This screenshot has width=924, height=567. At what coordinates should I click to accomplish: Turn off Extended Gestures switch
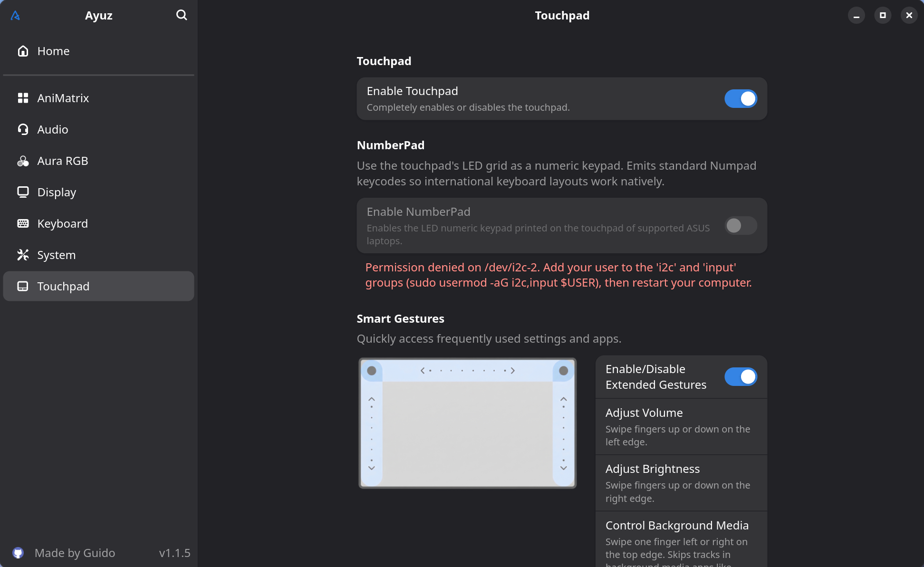pos(741,376)
